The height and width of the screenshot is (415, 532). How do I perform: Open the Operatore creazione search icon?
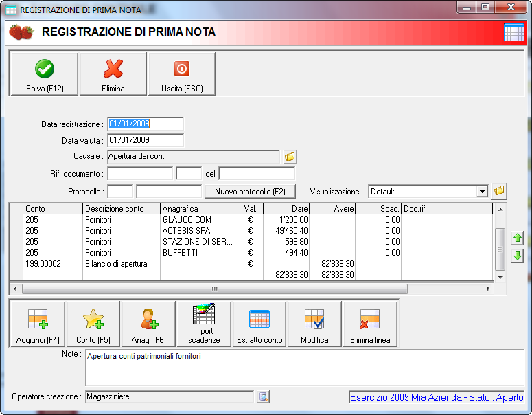(x=264, y=396)
